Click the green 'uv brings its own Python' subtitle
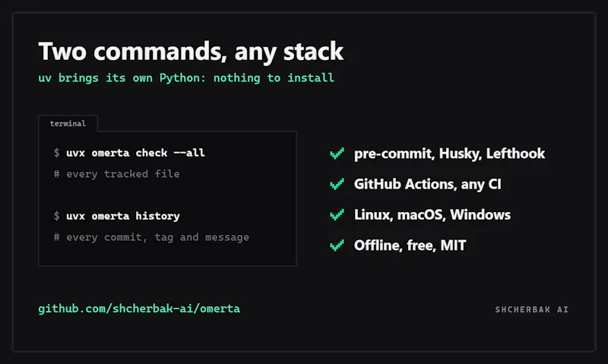608x364 pixels. click(x=186, y=78)
